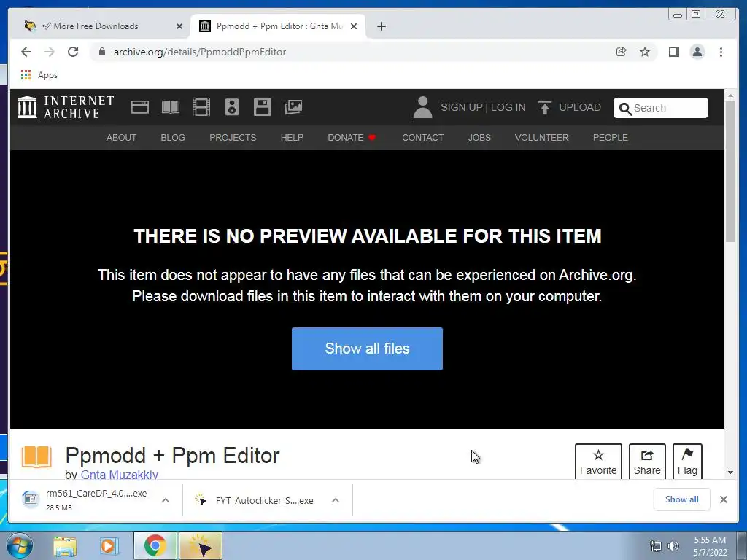Click the orange book icon beside item title

(x=36, y=456)
